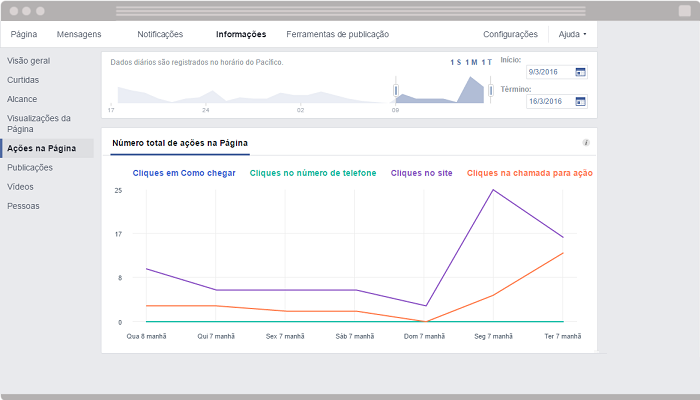
Task: Open the Início date calendar icon
Action: [x=580, y=72]
